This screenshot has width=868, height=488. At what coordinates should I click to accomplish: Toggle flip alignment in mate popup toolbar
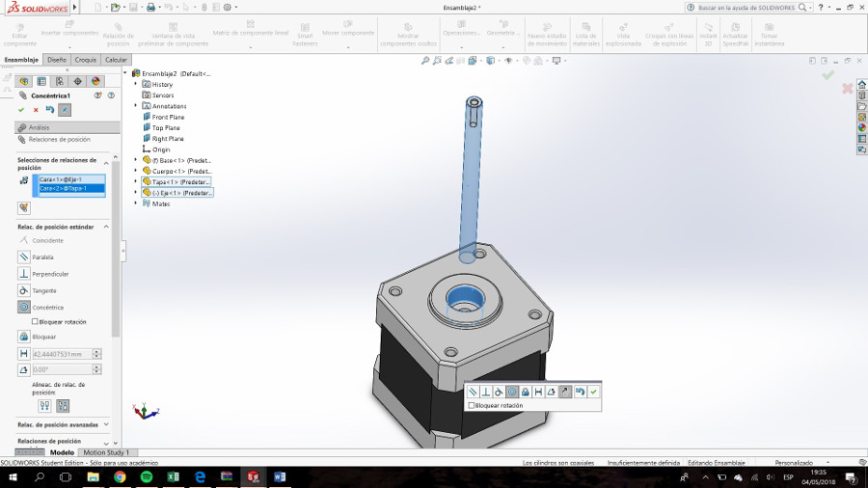(x=564, y=392)
